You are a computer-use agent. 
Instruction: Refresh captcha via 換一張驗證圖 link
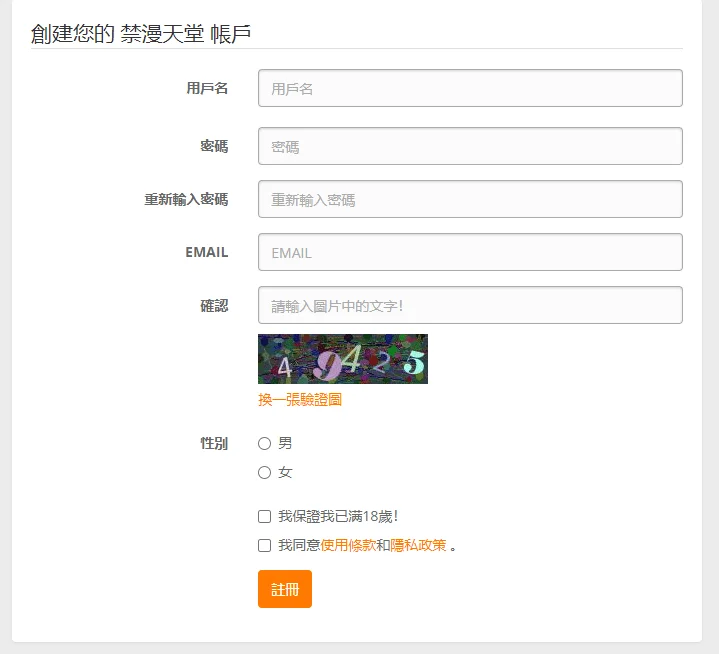(x=300, y=400)
